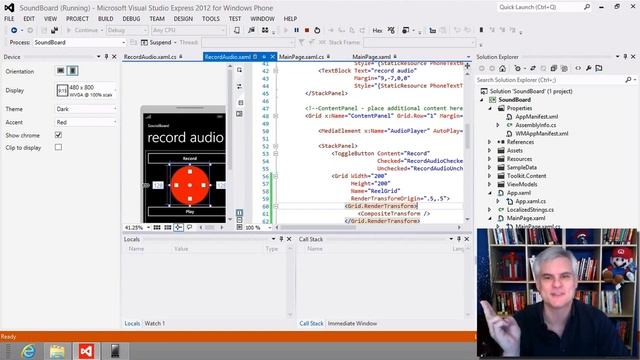Stop debugging with the red square icon
The width and height of the screenshot is (640, 360).
click(x=307, y=30)
